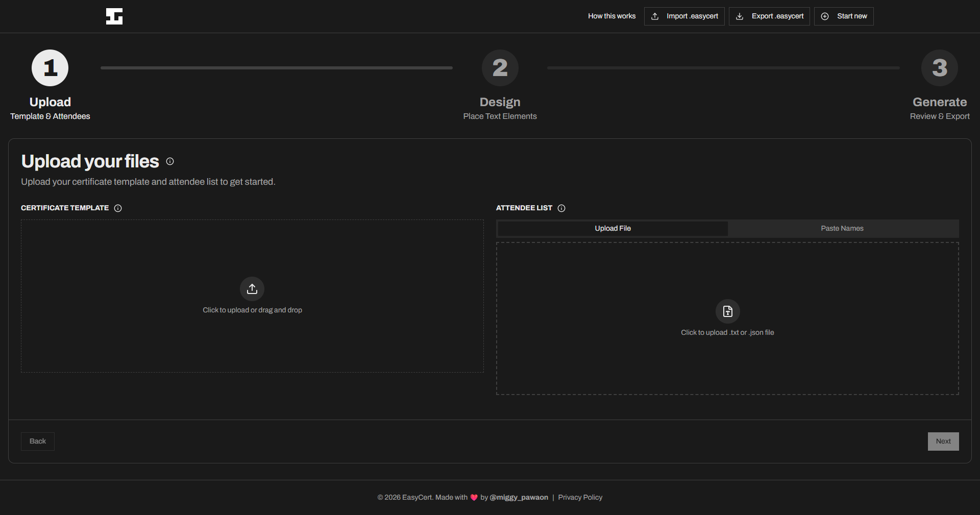980x515 pixels.
Task: Click the attendee list file icon
Action: [728, 311]
